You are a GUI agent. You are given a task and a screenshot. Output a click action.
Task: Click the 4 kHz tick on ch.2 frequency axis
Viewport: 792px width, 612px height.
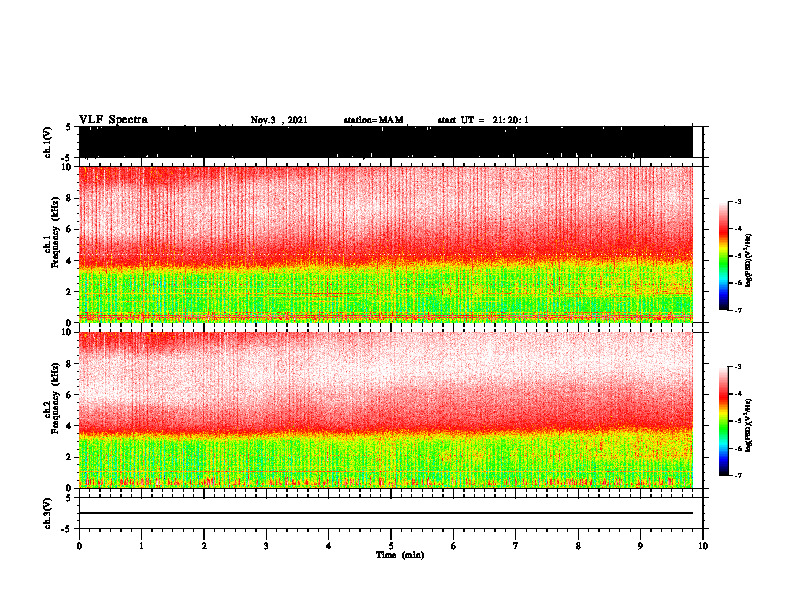[70, 426]
